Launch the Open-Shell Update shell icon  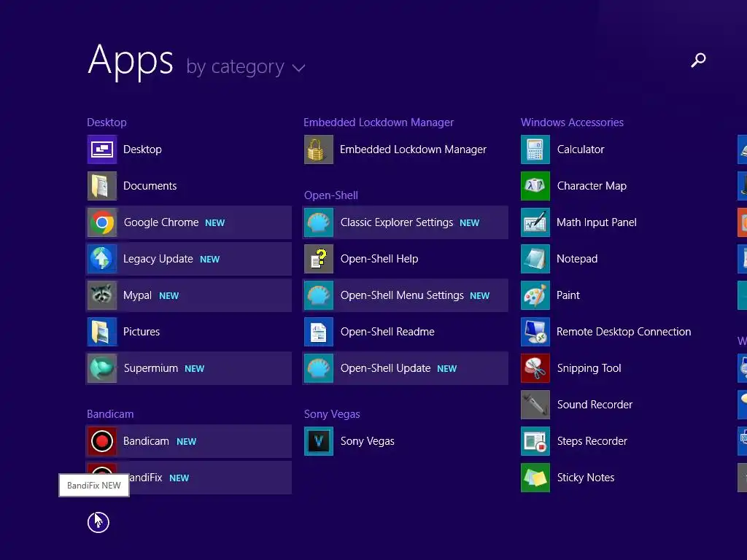(x=319, y=368)
